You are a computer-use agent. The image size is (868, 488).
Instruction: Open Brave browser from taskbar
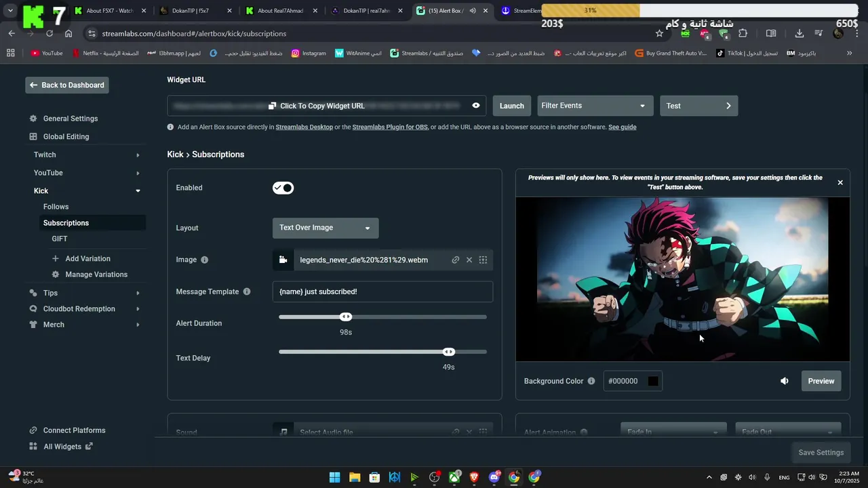474,477
